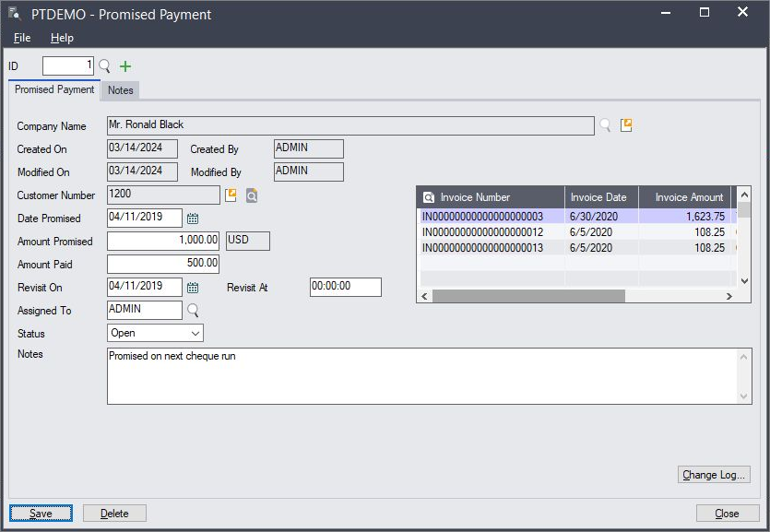Click the Customer Number note icon
The height and width of the screenshot is (532, 770).
tap(231, 195)
